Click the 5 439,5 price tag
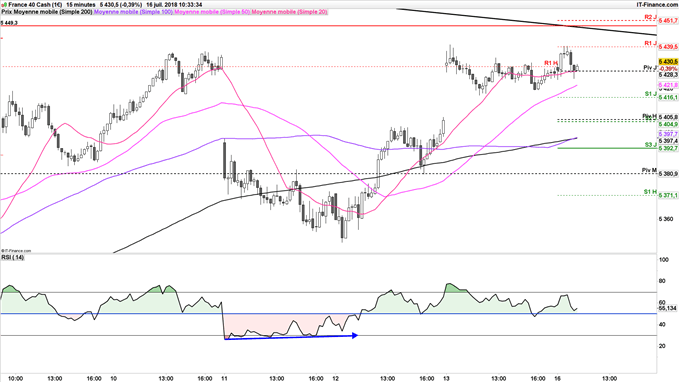This screenshot has width=679, height=382. click(668, 47)
